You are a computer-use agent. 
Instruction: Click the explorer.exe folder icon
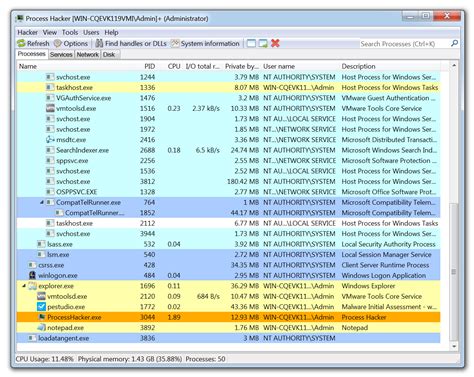click(32, 286)
